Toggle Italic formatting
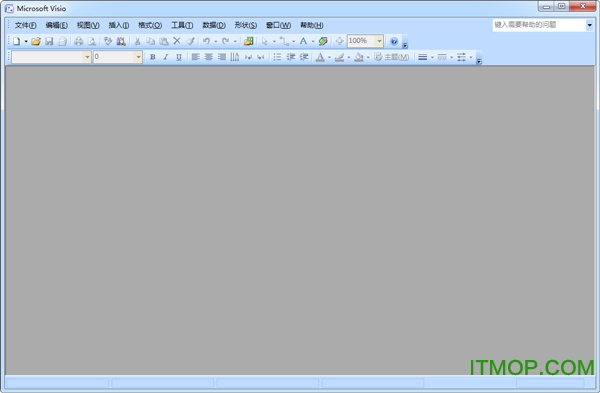 click(166, 57)
